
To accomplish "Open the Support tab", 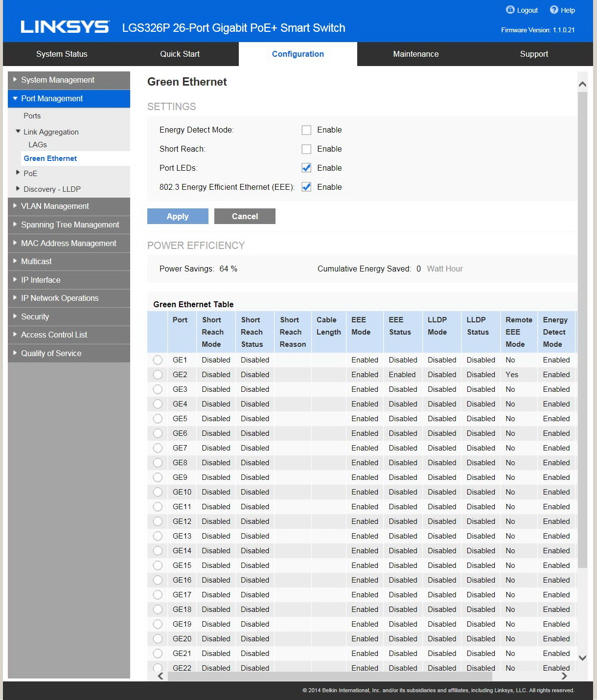I will [534, 54].
